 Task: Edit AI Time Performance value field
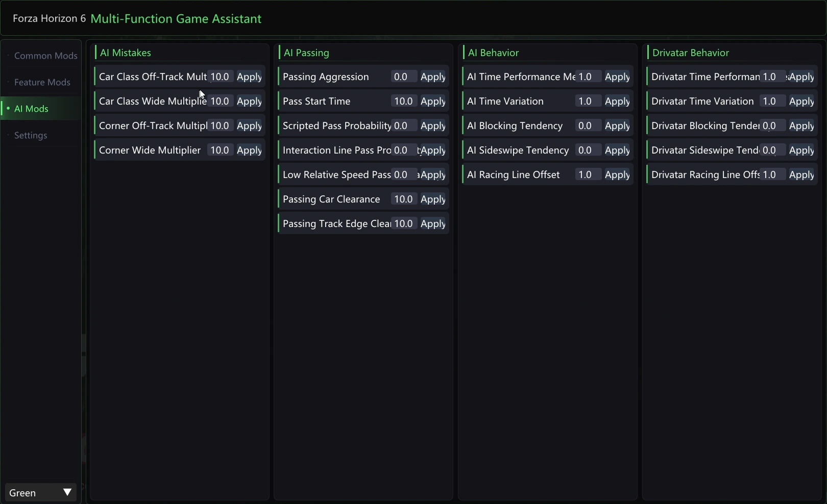(589, 77)
